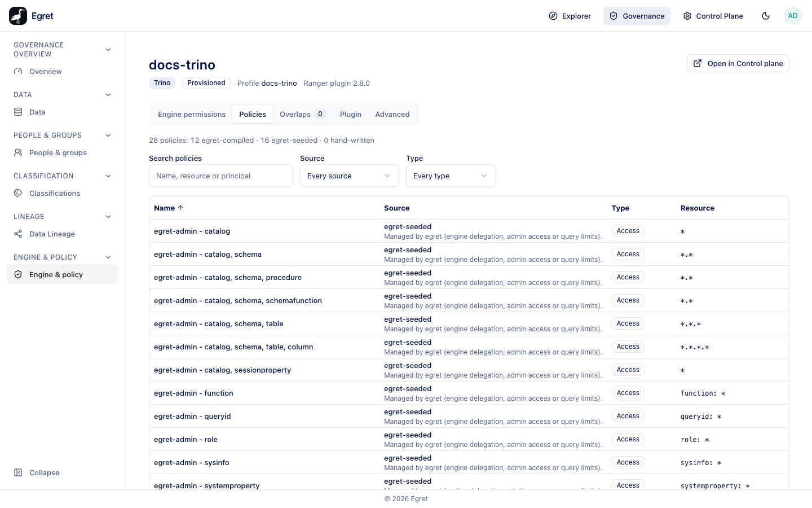Collapse the Lineage sidebar section
The width and height of the screenshot is (812, 508).
(x=108, y=217)
